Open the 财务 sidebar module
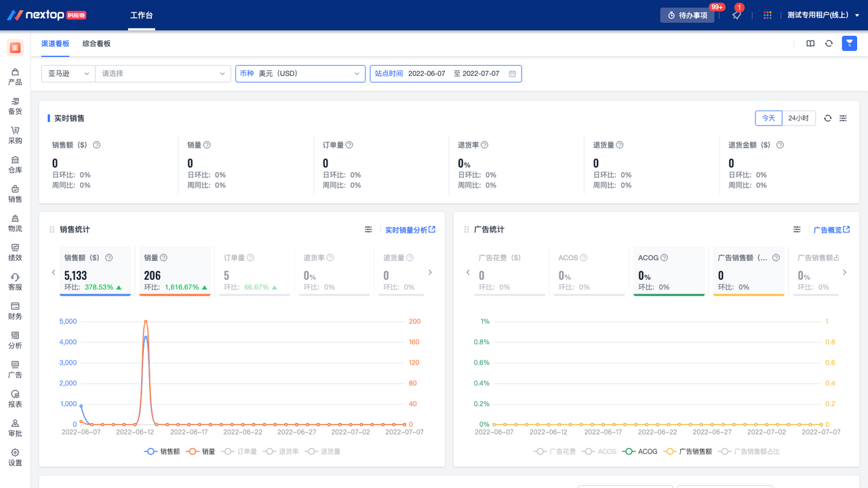Viewport: 868px width, 488px height. [15, 310]
